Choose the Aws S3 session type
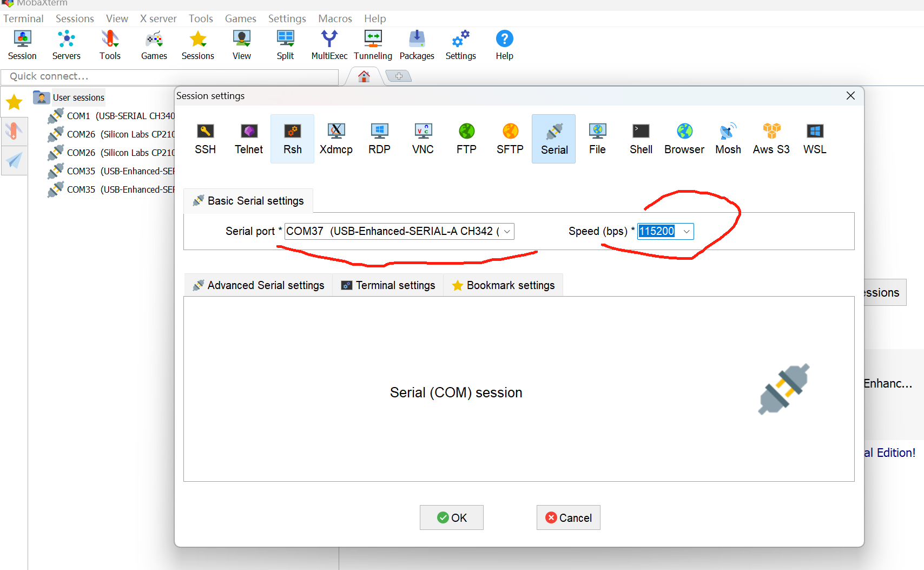Viewport: 924px width, 570px height. point(771,139)
